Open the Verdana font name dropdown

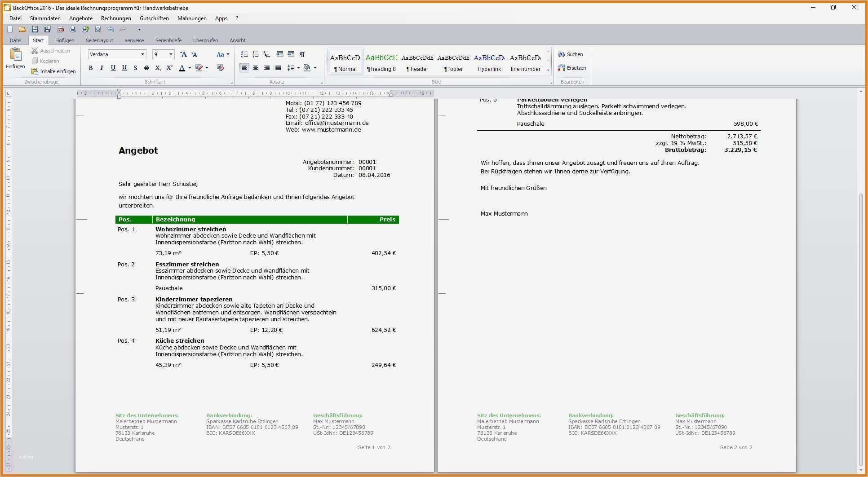[x=142, y=54]
